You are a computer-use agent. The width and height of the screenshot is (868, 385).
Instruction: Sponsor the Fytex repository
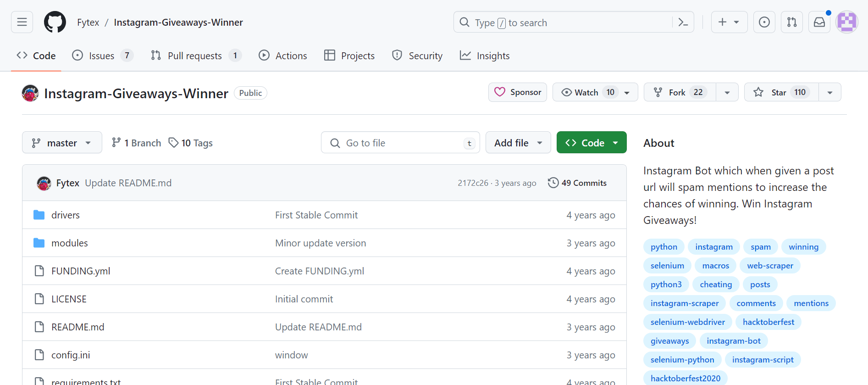(518, 92)
